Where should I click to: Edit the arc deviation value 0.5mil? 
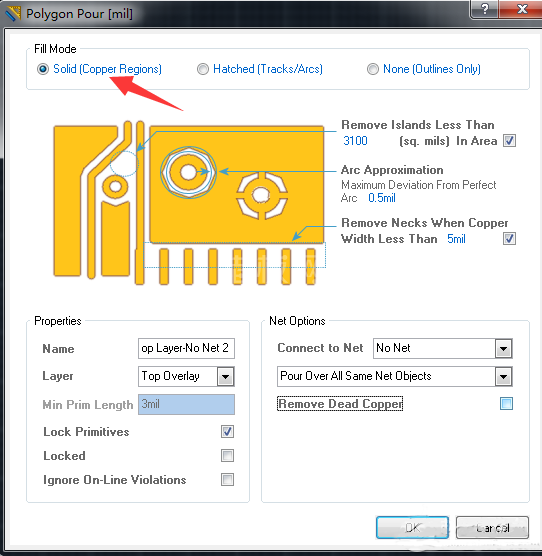tap(382, 198)
